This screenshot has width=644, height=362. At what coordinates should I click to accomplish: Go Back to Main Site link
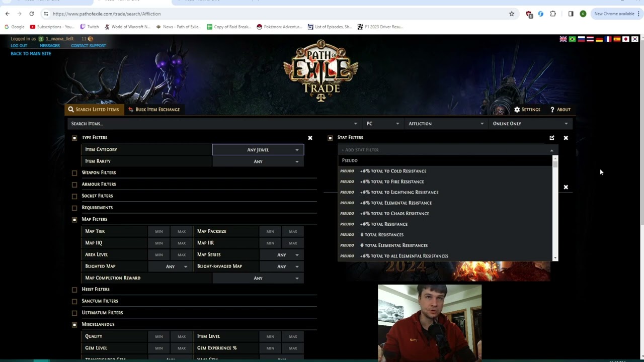(31, 54)
